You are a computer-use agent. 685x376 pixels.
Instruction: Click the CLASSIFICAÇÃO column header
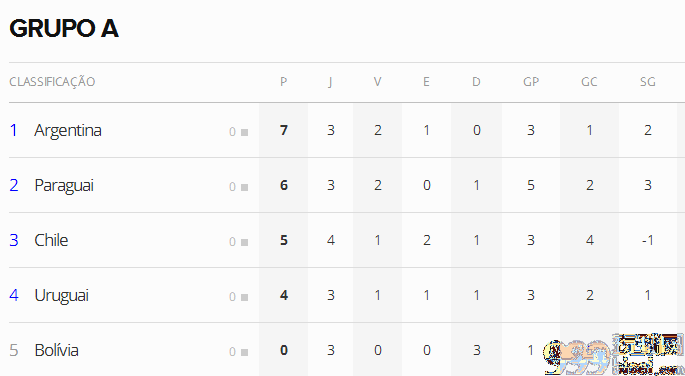(x=52, y=82)
